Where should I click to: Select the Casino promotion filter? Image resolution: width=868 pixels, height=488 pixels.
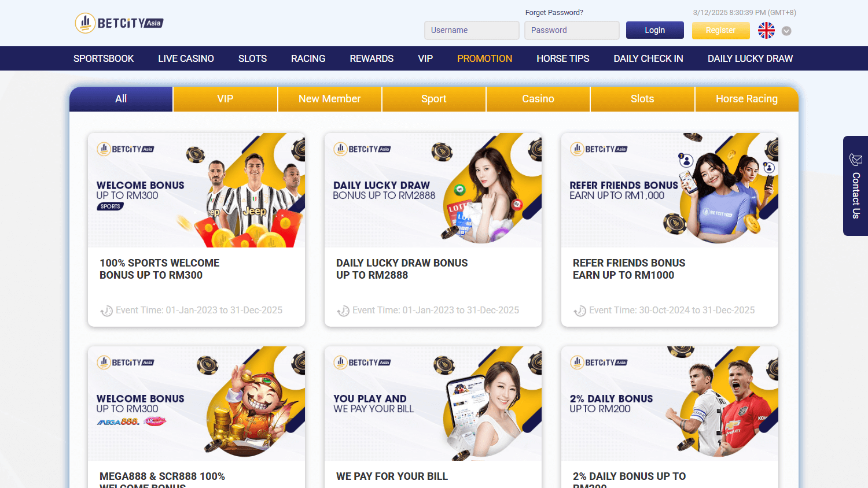[x=538, y=98]
